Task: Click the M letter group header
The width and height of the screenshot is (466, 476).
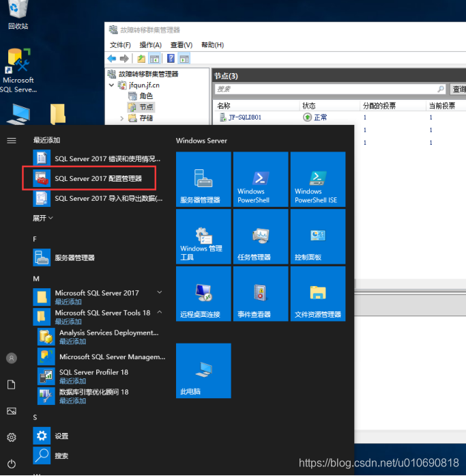Action: coord(36,279)
